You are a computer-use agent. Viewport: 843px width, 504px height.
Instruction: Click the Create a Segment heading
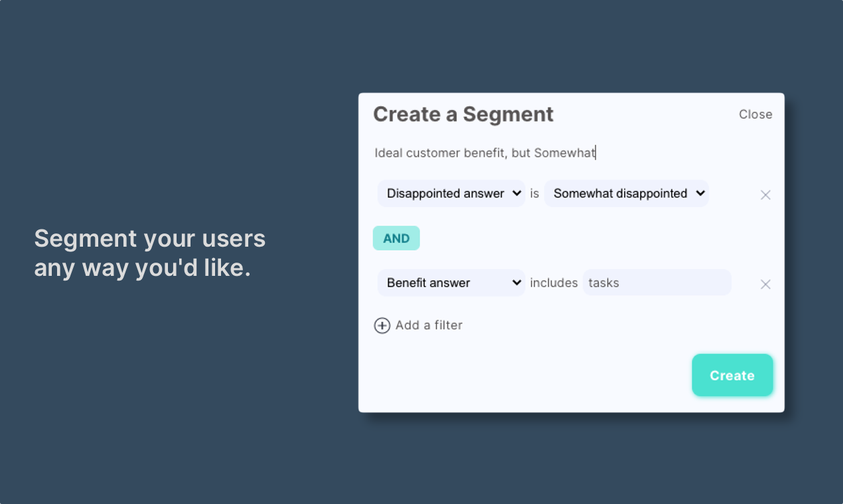[x=463, y=114]
